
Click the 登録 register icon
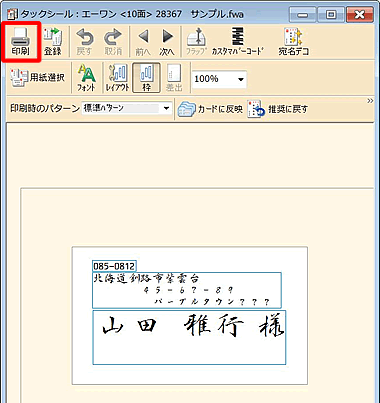53,41
